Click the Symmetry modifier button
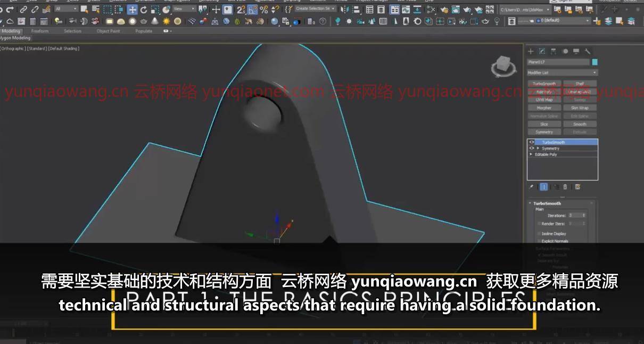 544,132
